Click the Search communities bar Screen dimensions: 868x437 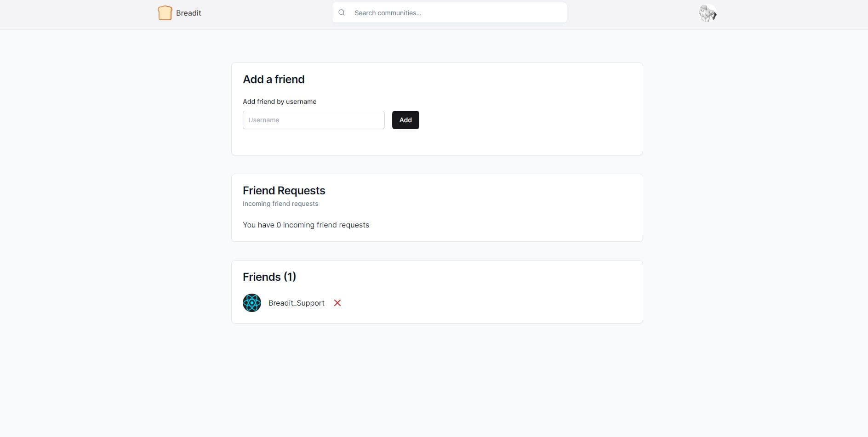point(449,12)
